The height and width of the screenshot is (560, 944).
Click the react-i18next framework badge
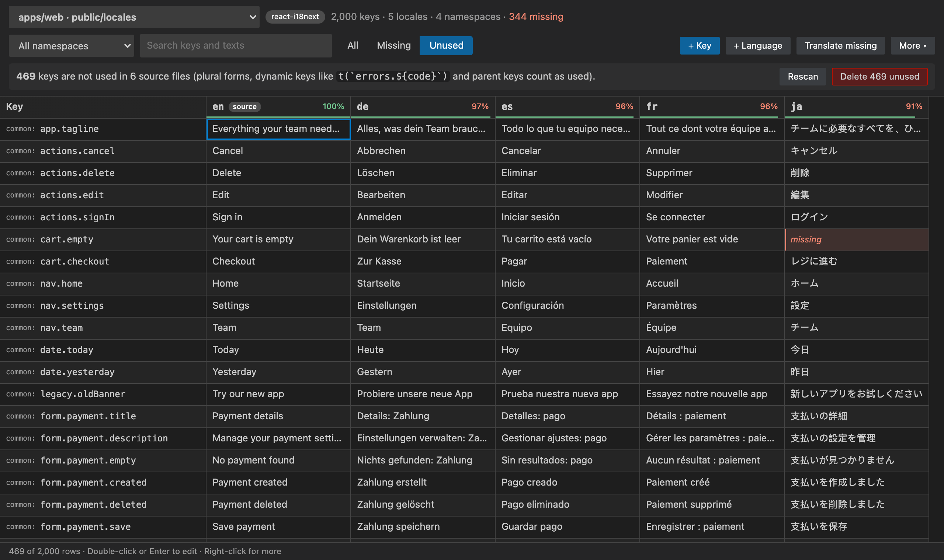[295, 17]
